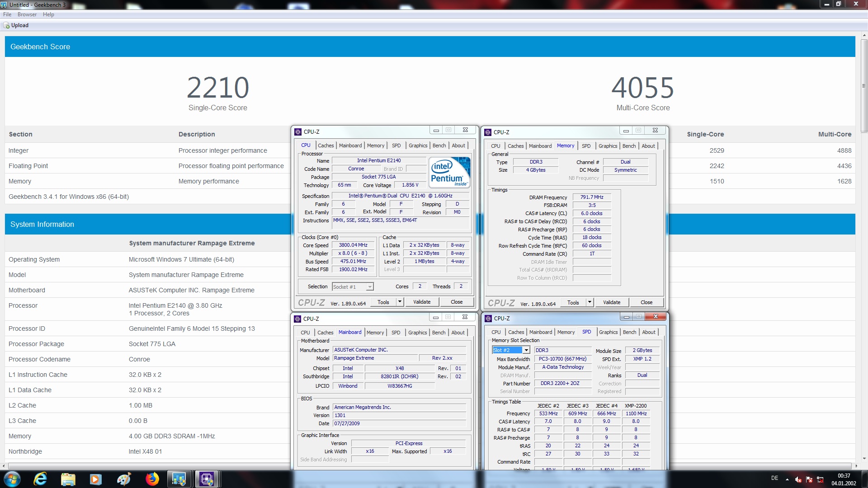The height and width of the screenshot is (488, 868).
Task: Click Validate in the CPU window
Action: click(x=422, y=302)
